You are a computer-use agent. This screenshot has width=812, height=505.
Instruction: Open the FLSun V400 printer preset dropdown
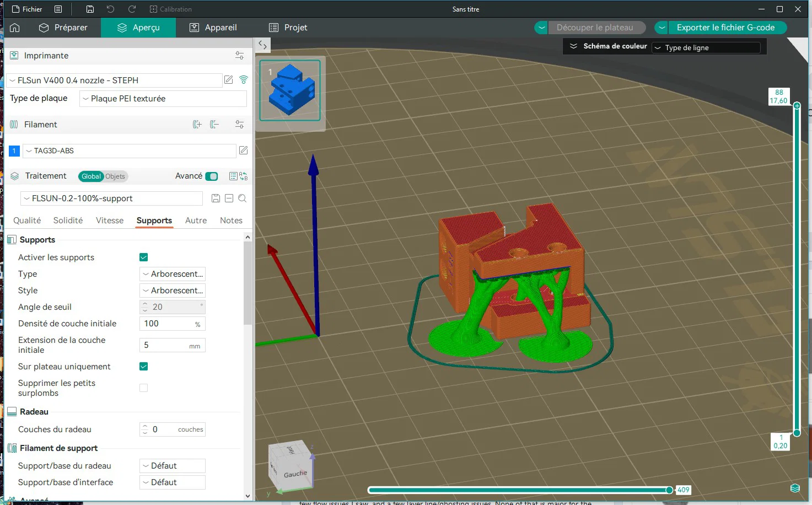(x=115, y=80)
